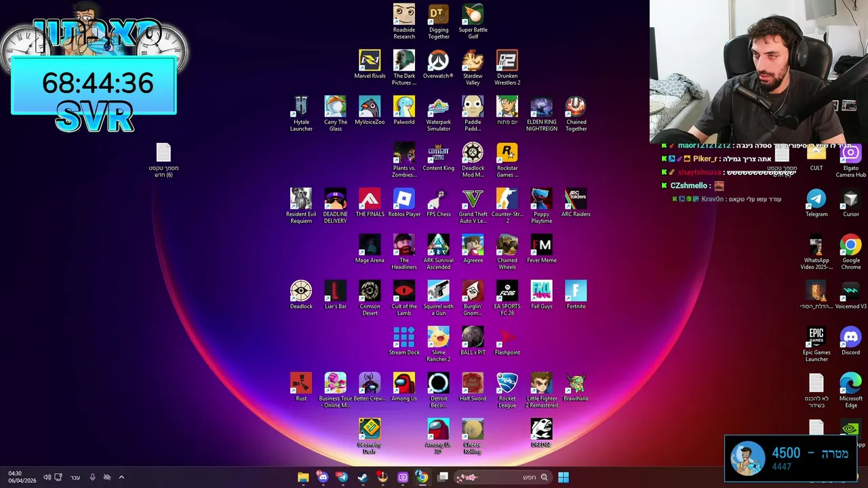Viewport: 868px width, 488px height.
Task: Open the FPS Chess shortcut
Action: (439, 203)
